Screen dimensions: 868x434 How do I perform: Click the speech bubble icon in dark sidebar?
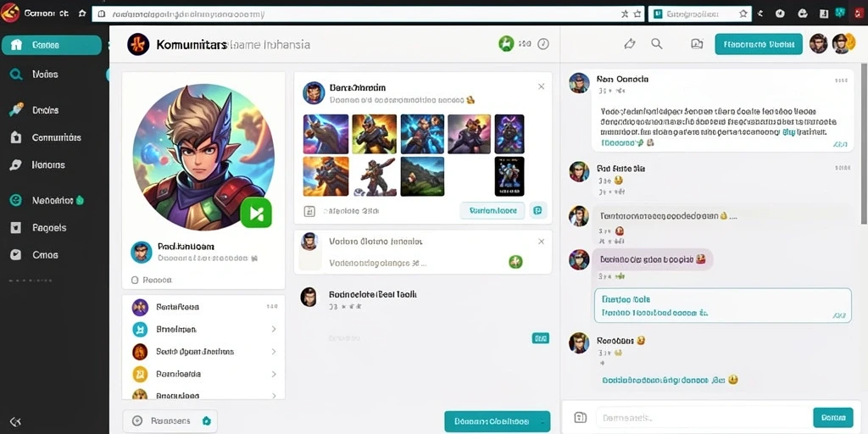[x=16, y=165]
